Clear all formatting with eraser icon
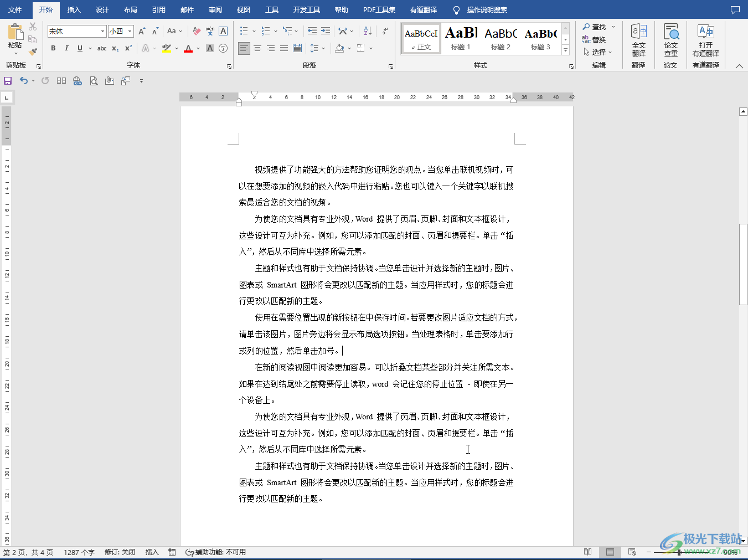The height and width of the screenshot is (560, 748). [x=197, y=31]
